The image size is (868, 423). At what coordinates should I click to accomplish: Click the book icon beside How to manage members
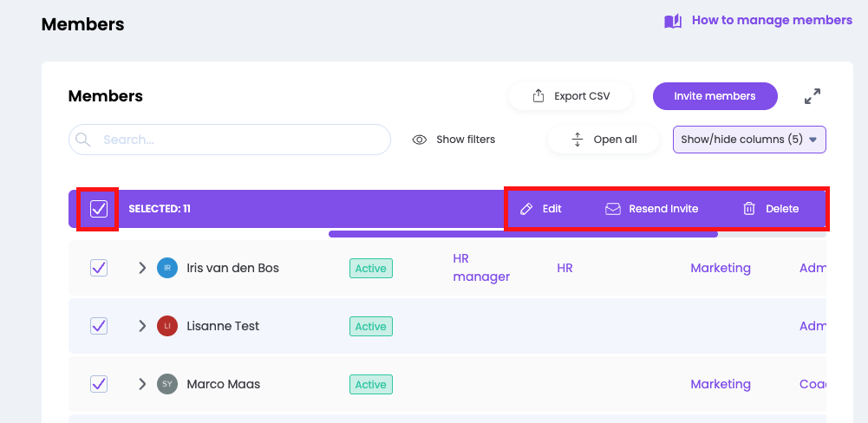pos(673,21)
